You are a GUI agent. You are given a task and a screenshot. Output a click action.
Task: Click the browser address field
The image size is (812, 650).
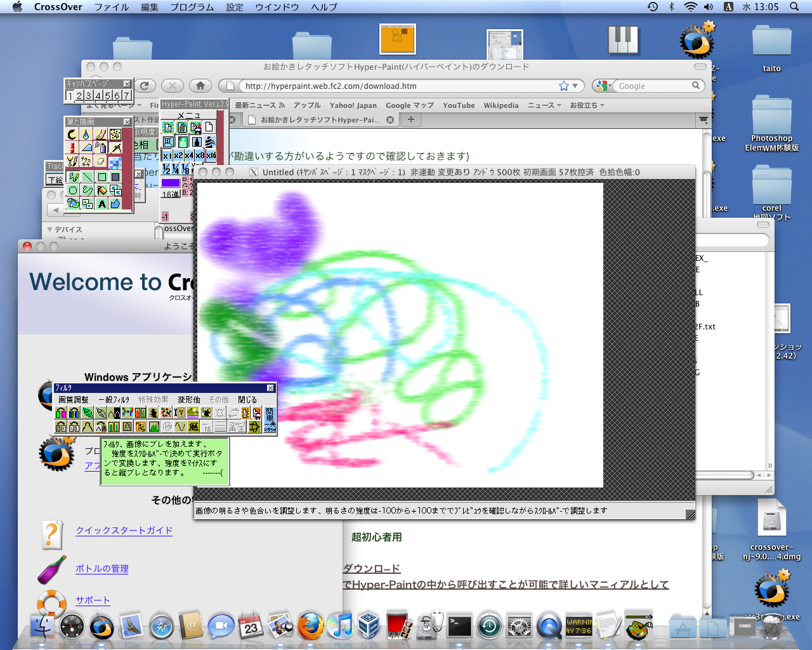click(381, 86)
